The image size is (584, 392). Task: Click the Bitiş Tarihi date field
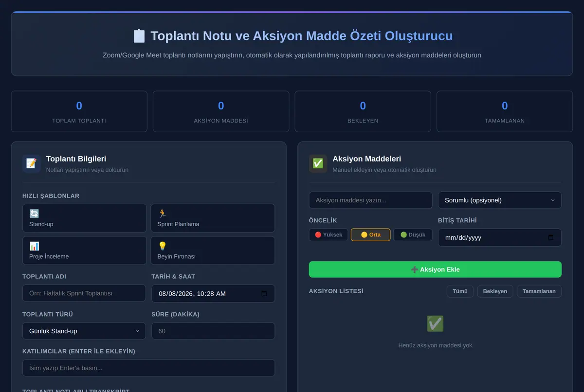[x=500, y=237]
